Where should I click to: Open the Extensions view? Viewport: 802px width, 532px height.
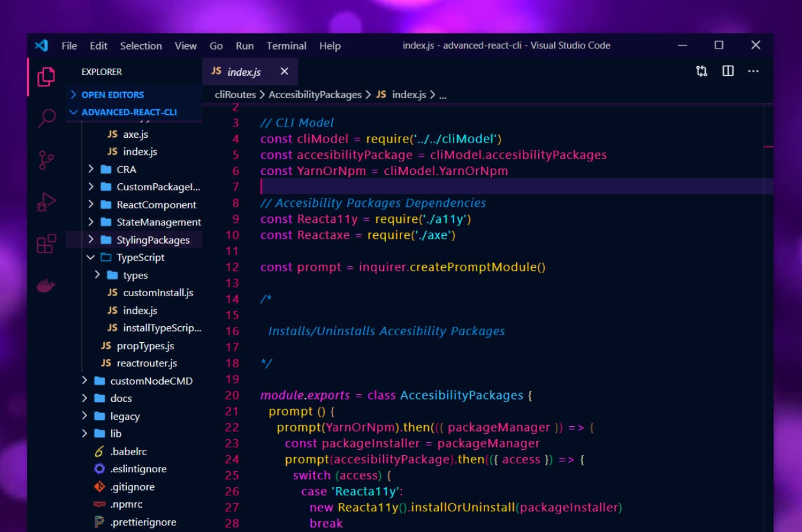pos(46,244)
